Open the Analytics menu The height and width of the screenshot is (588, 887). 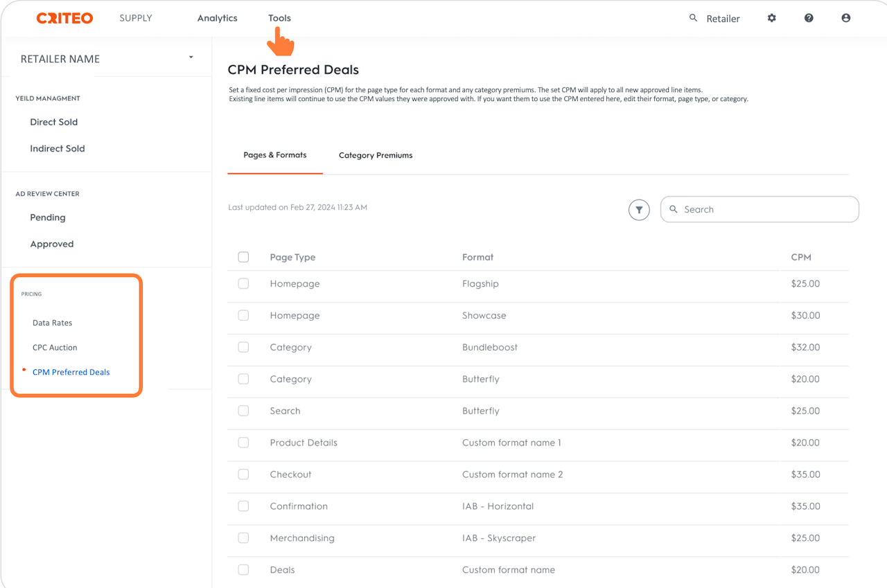point(217,18)
